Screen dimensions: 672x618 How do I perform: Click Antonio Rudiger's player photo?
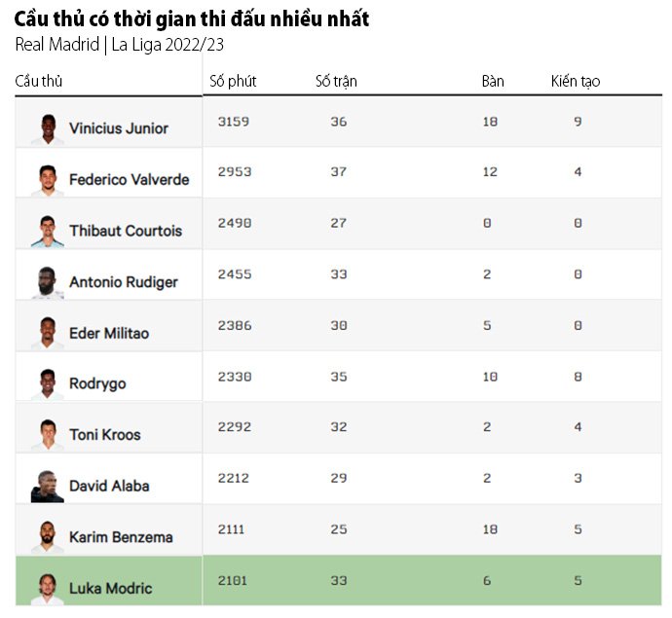[48, 282]
